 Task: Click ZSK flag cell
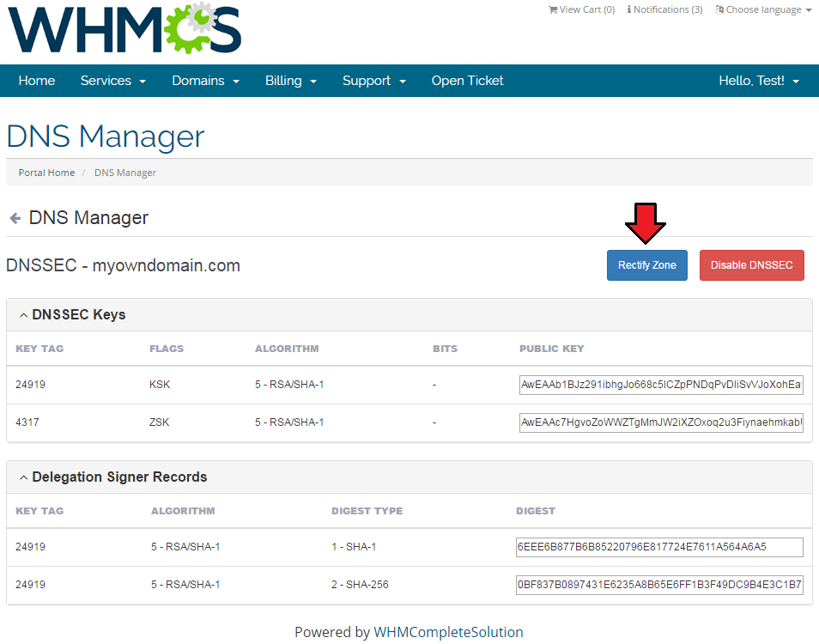[x=159, y=422]
